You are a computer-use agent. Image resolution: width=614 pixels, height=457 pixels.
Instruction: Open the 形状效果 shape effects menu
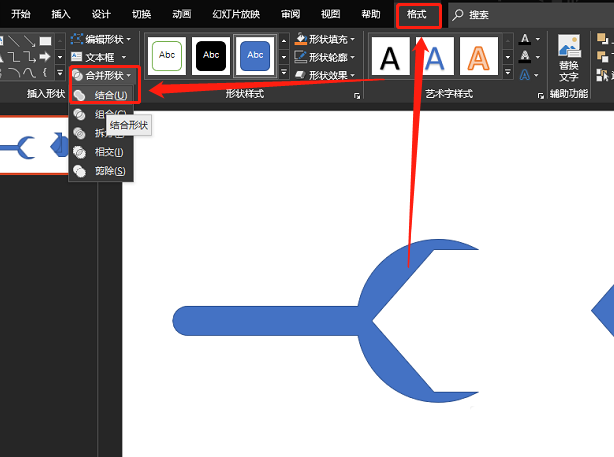click(325, 75)
